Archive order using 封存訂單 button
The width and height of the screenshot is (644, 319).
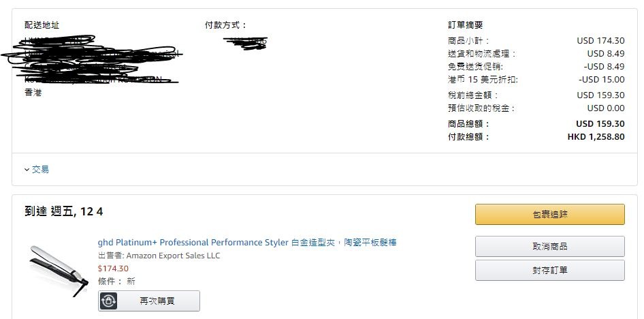click(x=549, y=270)
